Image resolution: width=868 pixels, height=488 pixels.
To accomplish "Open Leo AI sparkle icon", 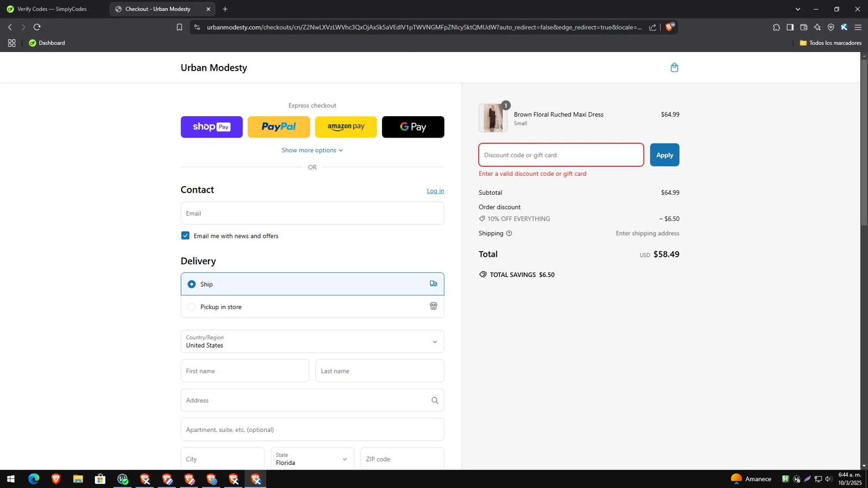I will tap(817, 27).
